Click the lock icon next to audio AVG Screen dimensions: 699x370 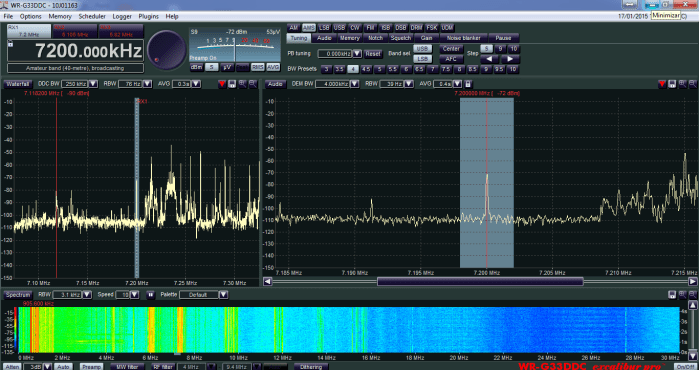[468, 84]
